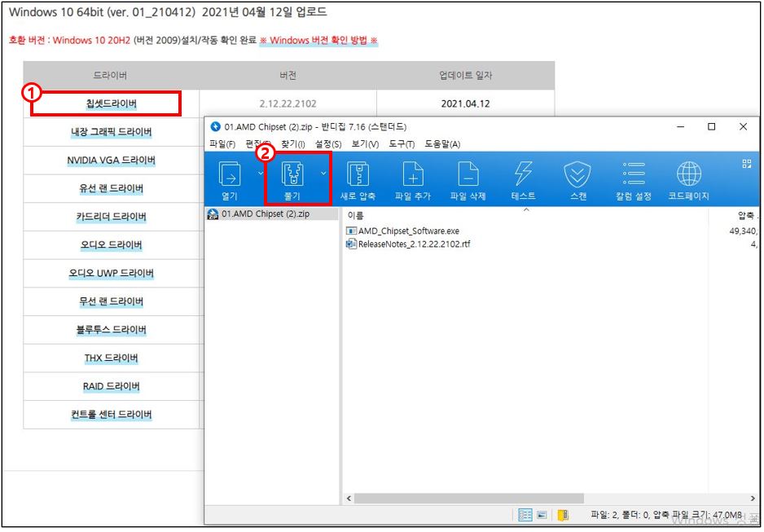The height and width of the screenshot is (532, 764).
Task: Open the 파일(F) menu
Action: click(222, 144)
